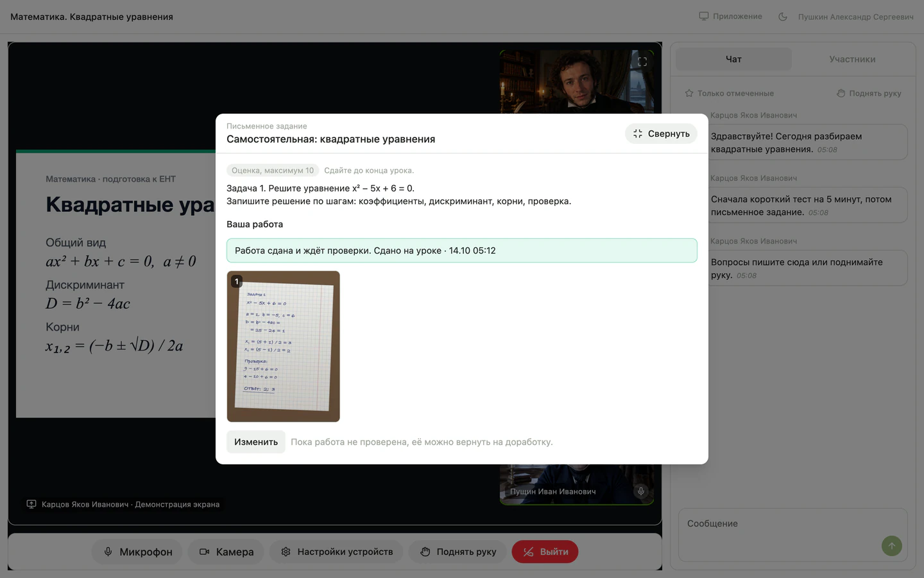
Task: Click the title Самостоятельная: квадратные уравнения
Action: [331, 139]
